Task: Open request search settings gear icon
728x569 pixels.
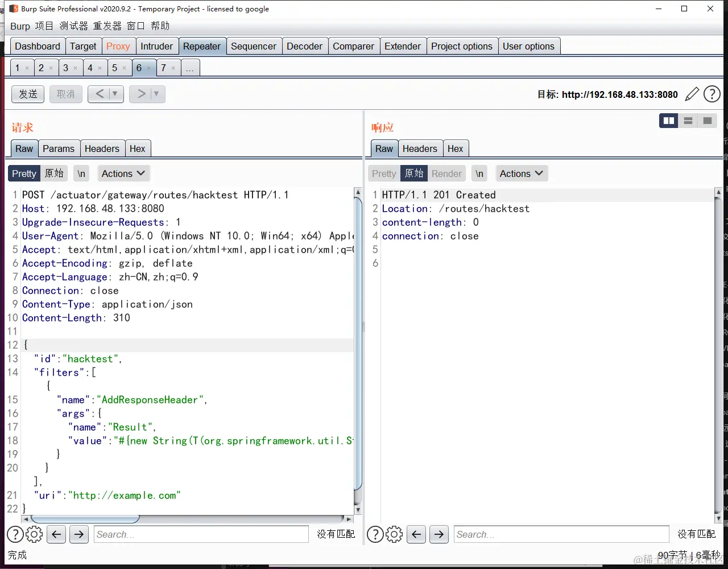Action: [34, 534]
